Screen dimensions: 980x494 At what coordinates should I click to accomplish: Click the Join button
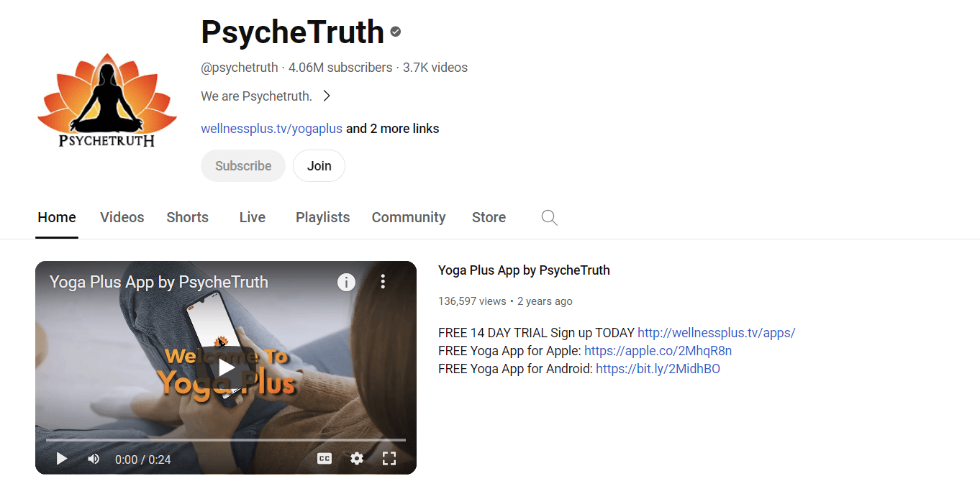point(319,165)
